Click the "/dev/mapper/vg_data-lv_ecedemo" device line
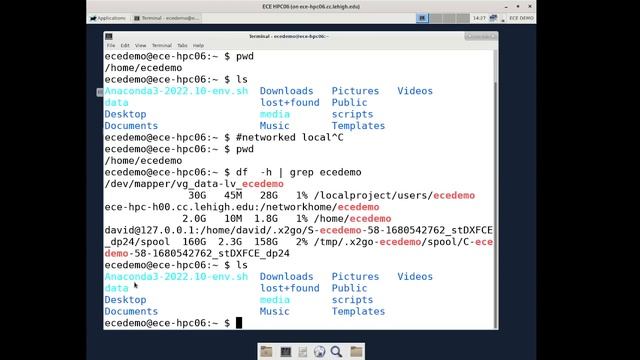The image size is (640, 360). (x=194, y=184)
